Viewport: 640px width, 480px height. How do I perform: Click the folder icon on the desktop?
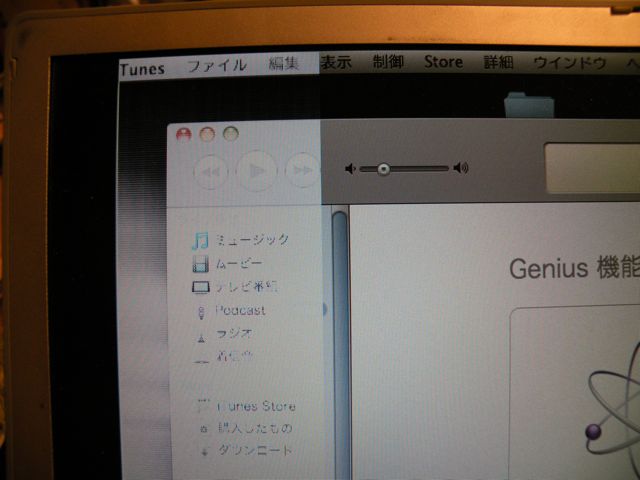(x=529, y=105)
